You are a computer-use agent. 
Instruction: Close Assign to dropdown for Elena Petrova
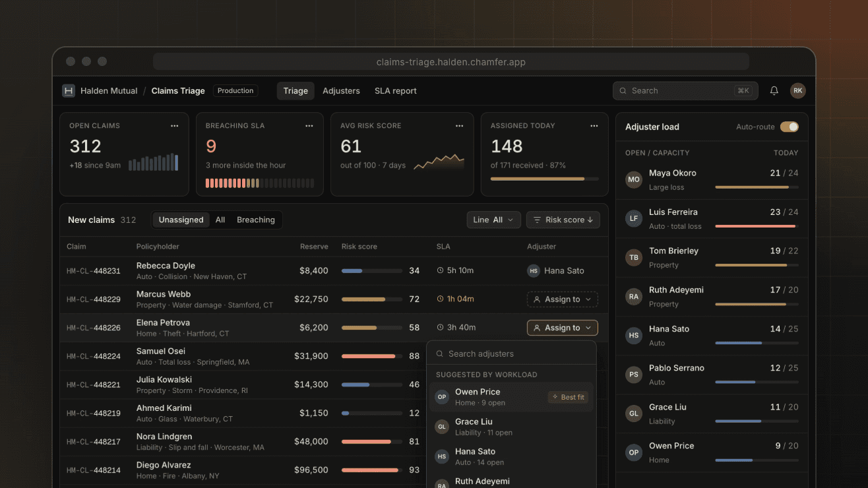(563, 328)
